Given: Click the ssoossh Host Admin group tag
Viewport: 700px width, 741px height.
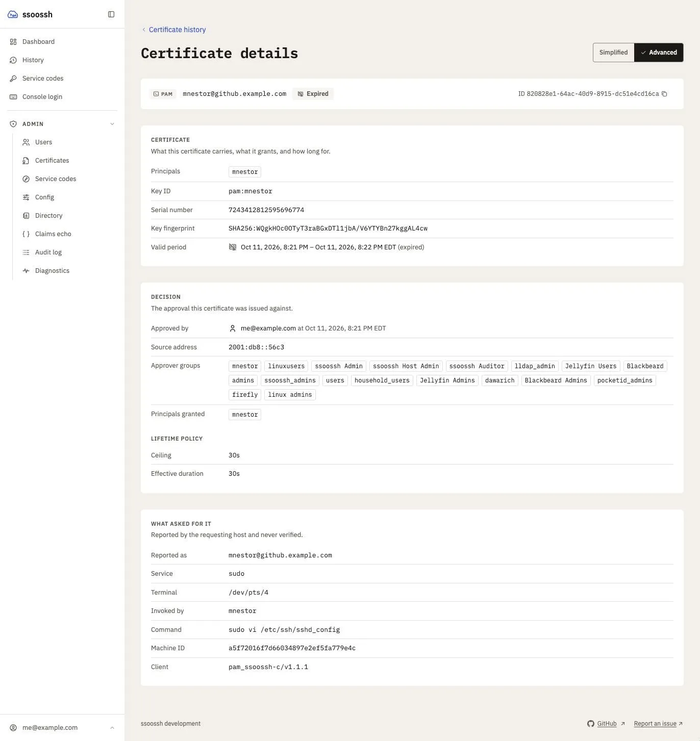Looking at the screenshot, I should 406,366.
